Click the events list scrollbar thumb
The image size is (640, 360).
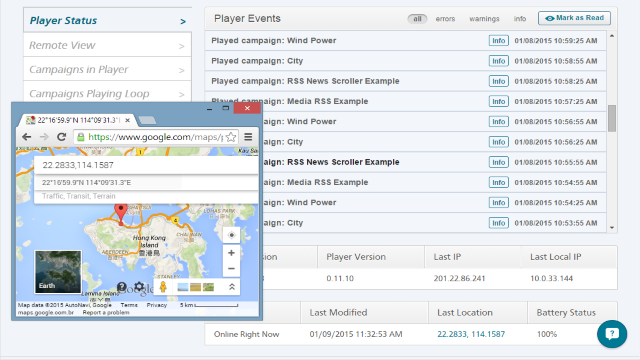click(611, 118)
